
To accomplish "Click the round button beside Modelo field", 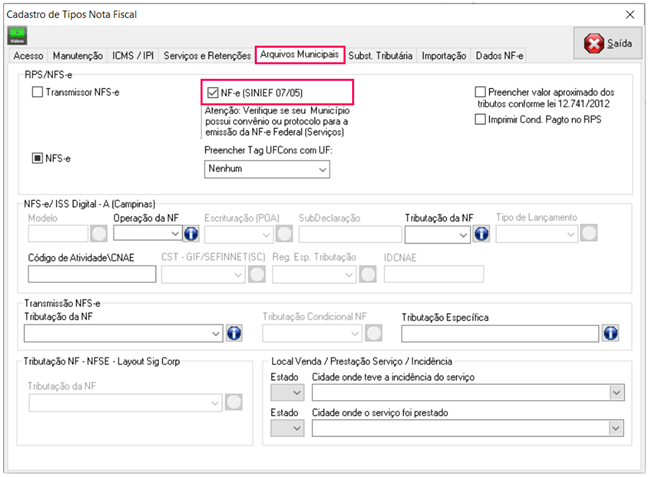I will (99, 234).
